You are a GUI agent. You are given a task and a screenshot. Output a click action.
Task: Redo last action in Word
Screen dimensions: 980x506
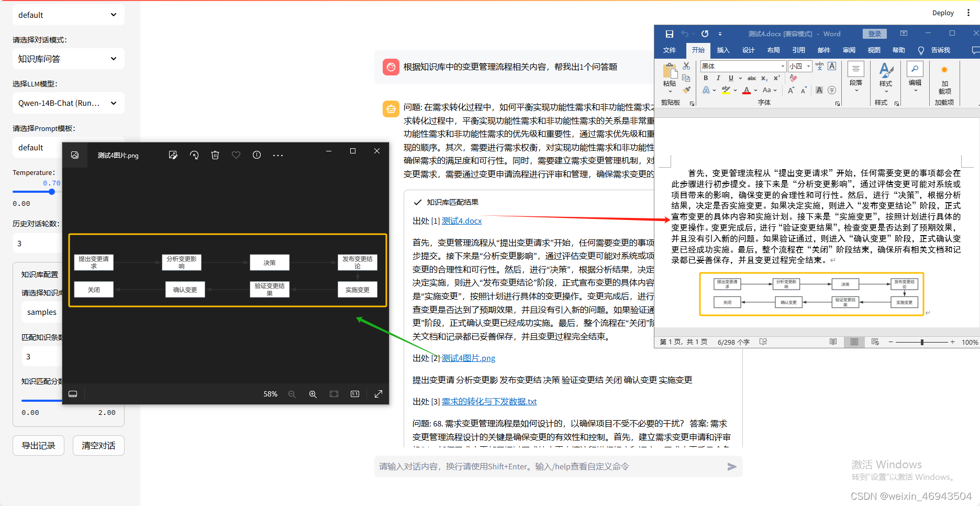tap(705, 34)
